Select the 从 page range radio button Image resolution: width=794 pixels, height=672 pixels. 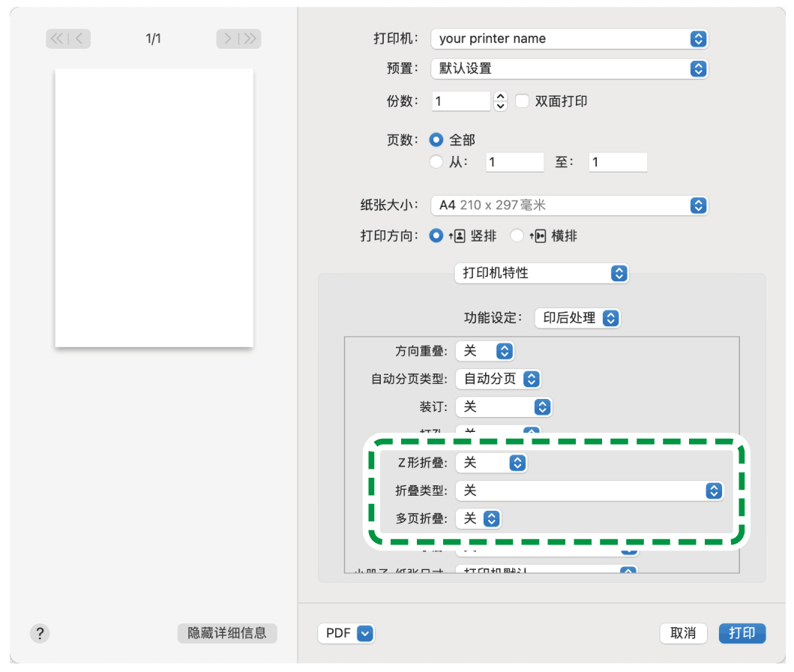pyautogui.click(x=436, y=161)
